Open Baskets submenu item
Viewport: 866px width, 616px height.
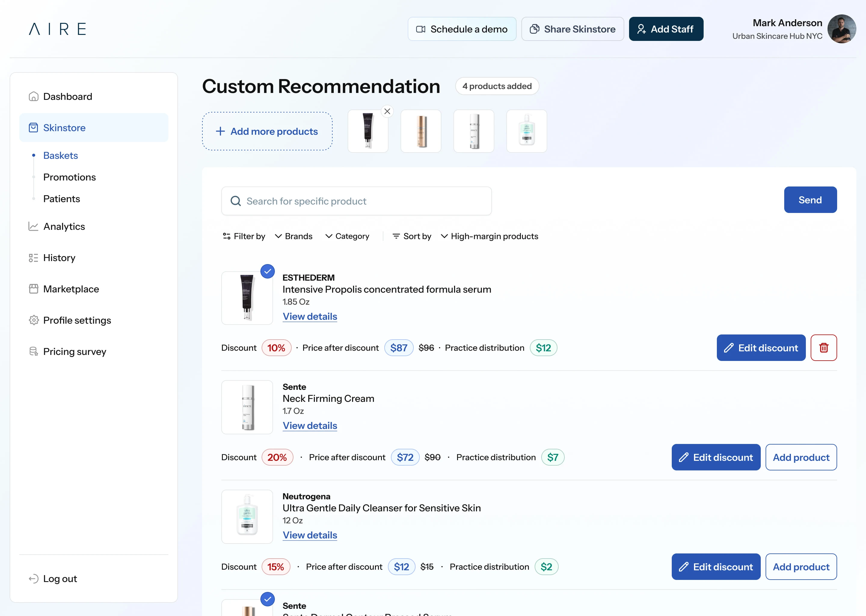(x=60, y=156)
